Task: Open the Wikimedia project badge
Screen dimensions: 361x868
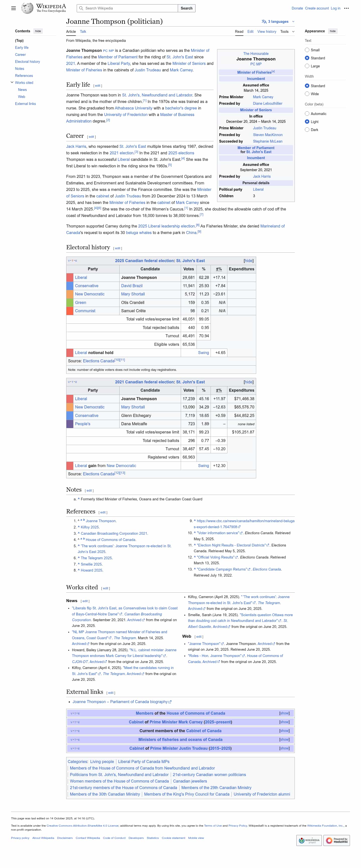Action: pos(309,840)
